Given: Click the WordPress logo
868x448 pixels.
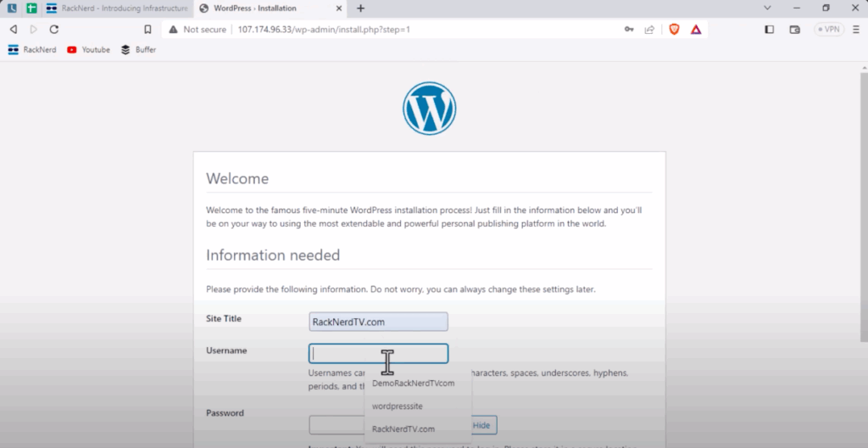Looking at the screenshot, I should pos(429,109).
